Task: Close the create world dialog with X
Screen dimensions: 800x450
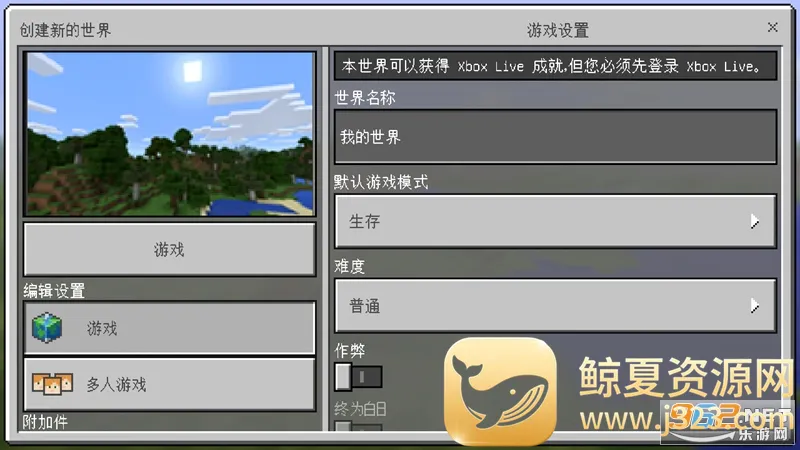Action: point(772,28)
